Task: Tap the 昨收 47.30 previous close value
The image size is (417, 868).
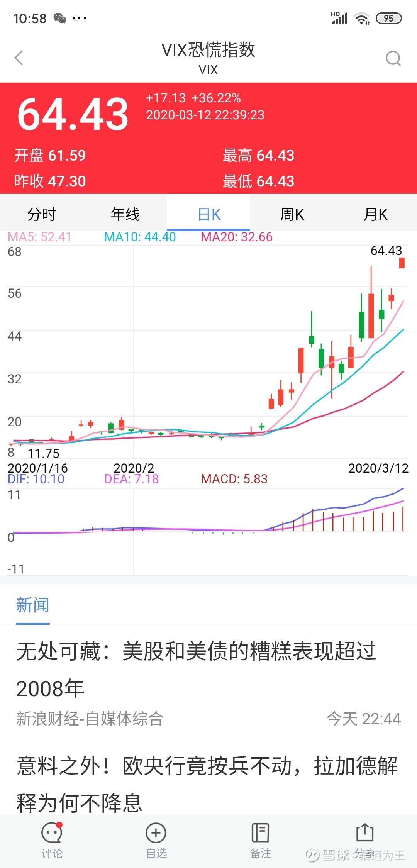Action: [x=50, y=181]
